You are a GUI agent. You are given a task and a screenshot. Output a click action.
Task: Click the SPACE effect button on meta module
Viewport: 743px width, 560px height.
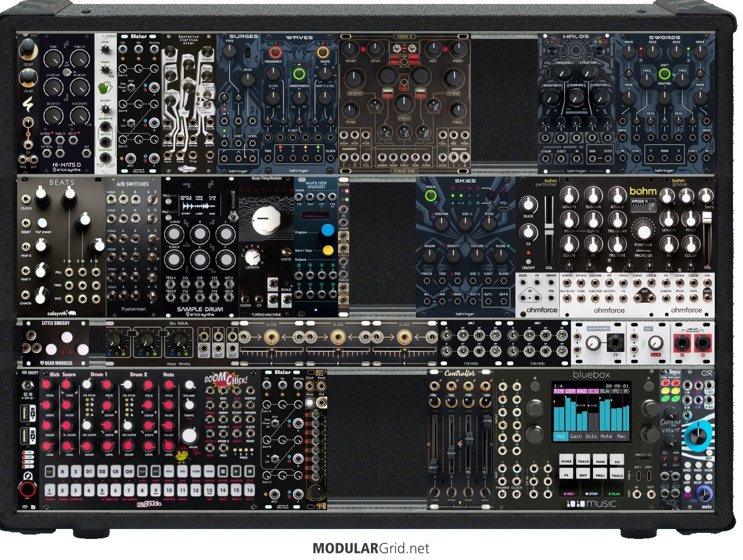[687, 464]
